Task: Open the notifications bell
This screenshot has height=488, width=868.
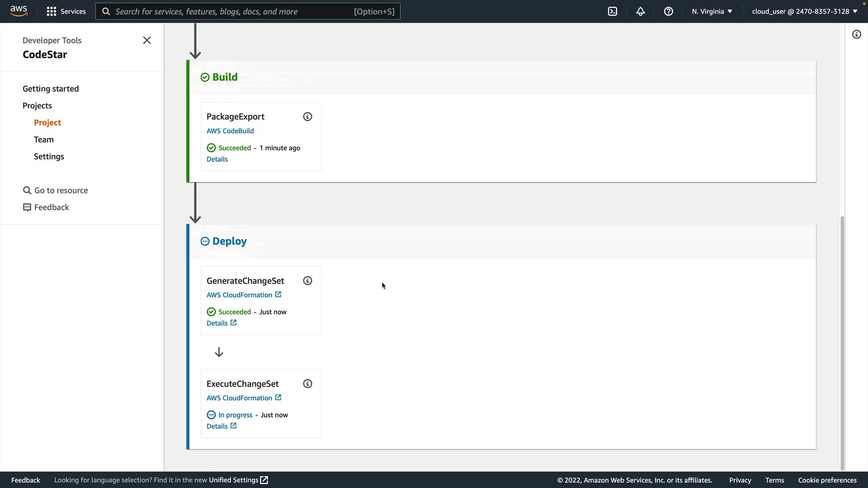Action: pyautogui.click(x=641, y=11)
